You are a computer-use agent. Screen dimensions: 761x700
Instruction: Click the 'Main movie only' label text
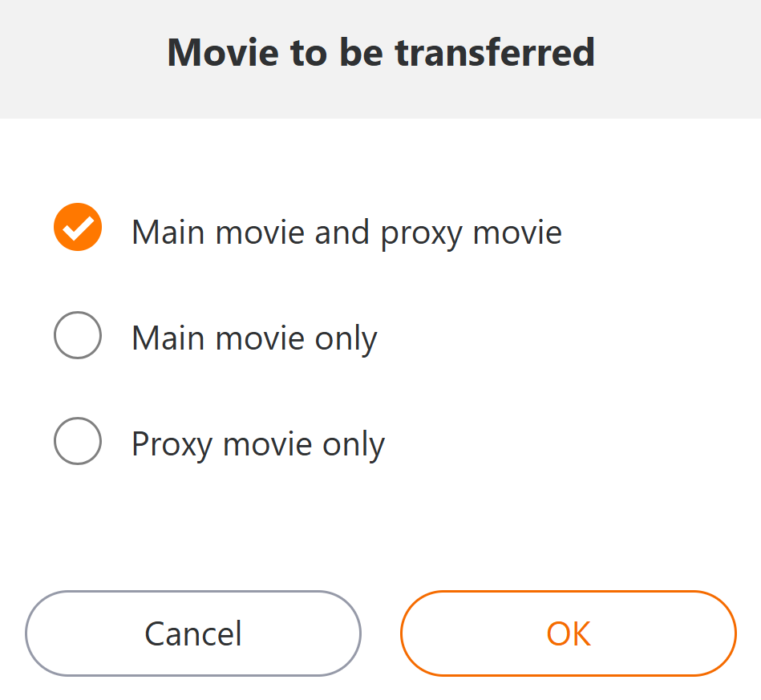[254, 338]
